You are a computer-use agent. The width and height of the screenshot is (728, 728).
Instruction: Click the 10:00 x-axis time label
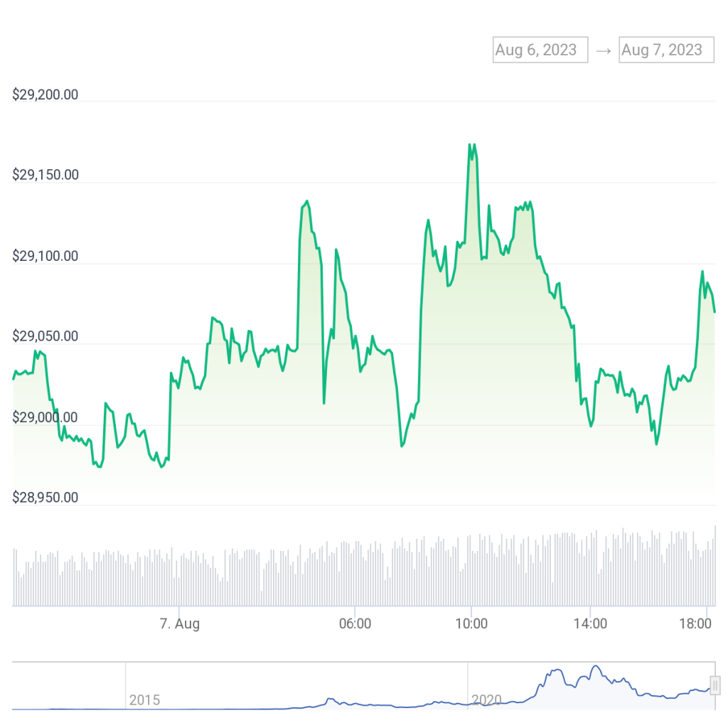[471, 624]
